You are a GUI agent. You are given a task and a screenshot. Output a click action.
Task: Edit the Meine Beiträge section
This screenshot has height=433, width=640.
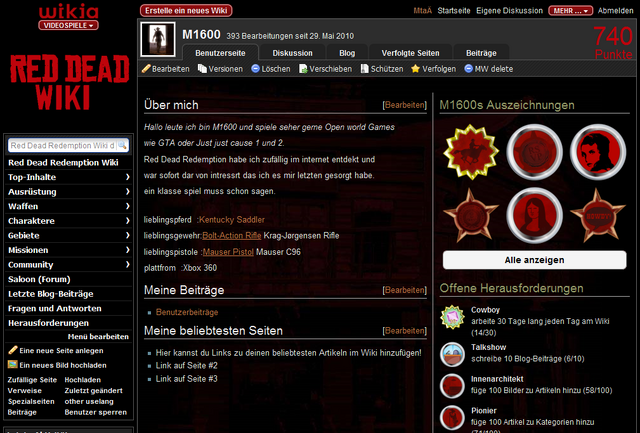point(405,290)
